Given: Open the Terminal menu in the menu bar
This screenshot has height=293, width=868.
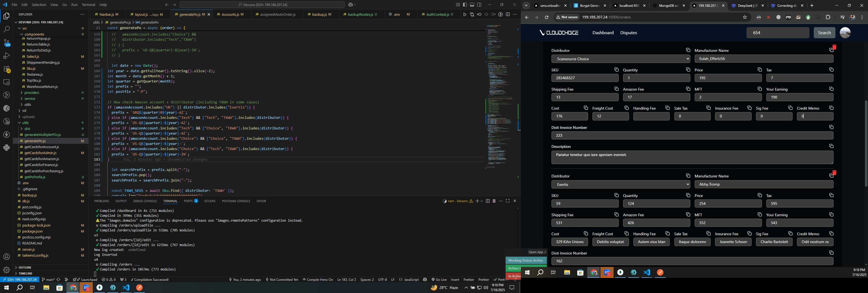Looking at the screenshot, I should (88, 5).
